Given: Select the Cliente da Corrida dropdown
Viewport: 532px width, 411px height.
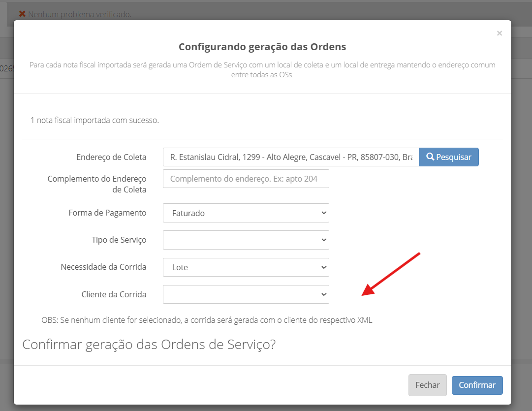Looking at the screenshot, I should pos(246,294).
